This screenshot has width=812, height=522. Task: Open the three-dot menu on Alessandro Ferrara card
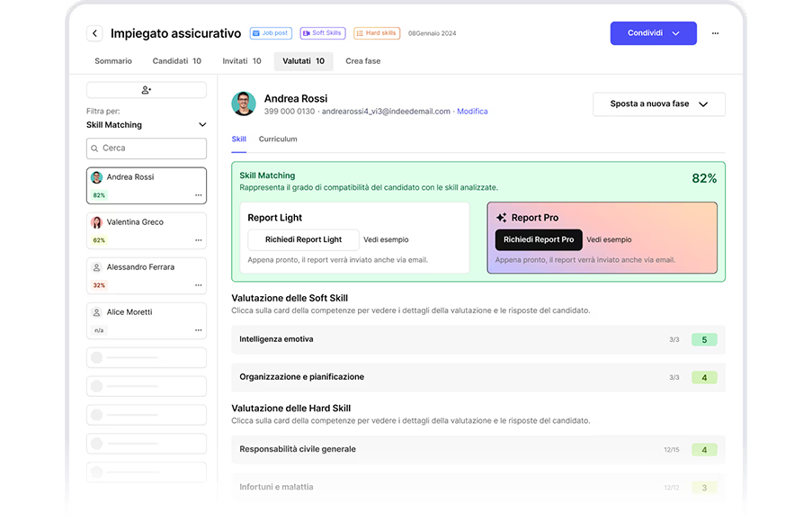(x=198, y=285)
